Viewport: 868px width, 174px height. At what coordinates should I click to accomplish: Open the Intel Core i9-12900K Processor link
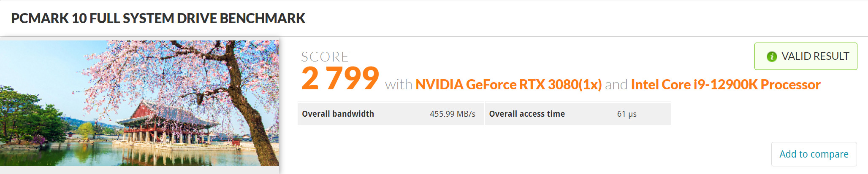(x=725, y=85)
